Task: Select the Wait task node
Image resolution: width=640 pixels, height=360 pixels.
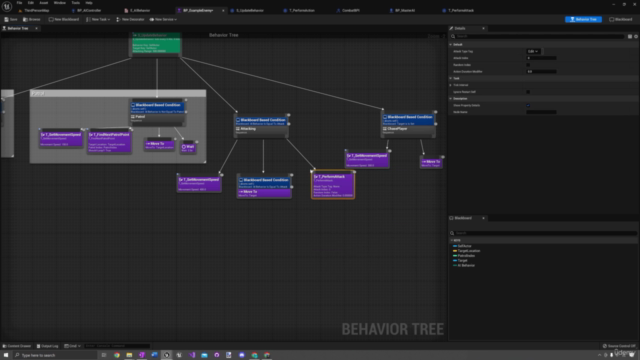Action: click(x=188, y=147)
